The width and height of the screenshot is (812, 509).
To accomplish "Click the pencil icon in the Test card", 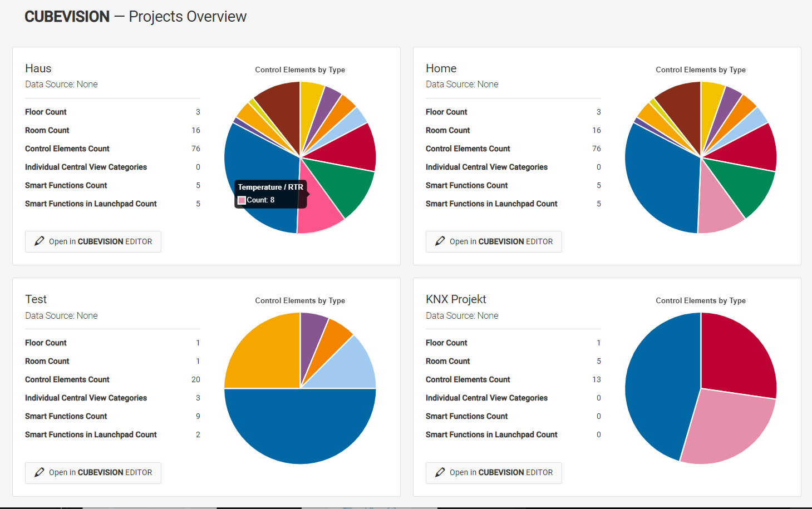I will point(39,472).
